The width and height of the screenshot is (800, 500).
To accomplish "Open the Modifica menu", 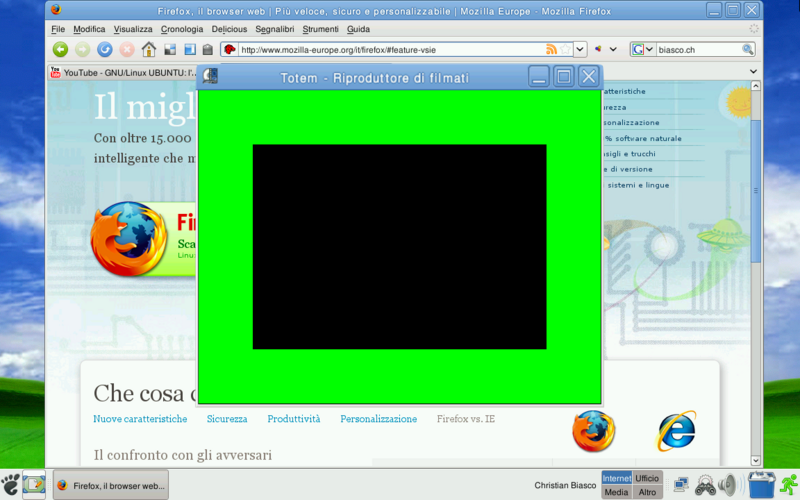I will point(89,29).
